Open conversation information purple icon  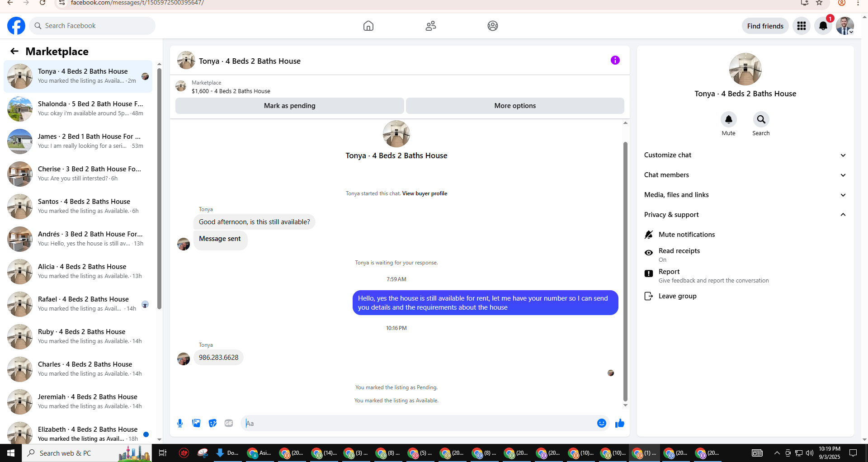click(x=615, y=60)
